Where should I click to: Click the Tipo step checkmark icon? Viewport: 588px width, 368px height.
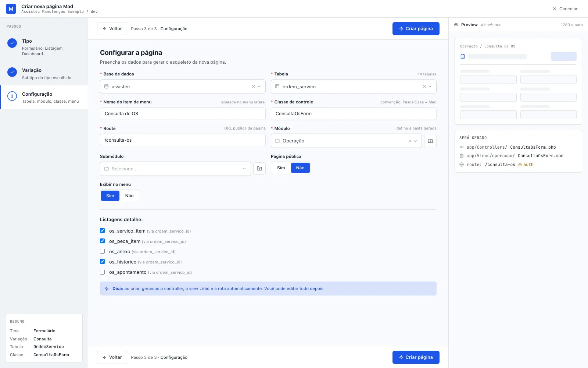coord(12,43)
